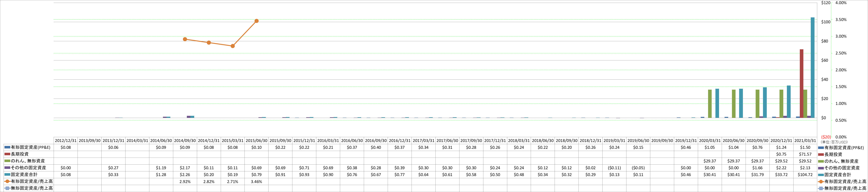
Task: Select the $1.50 PP&E cell under 2021/03/31
Action: 805,148
